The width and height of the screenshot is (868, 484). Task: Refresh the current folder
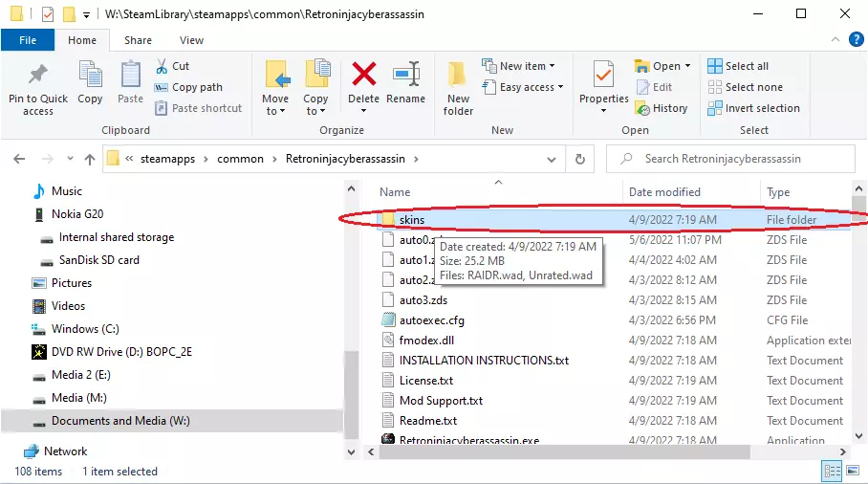point(579,160)
